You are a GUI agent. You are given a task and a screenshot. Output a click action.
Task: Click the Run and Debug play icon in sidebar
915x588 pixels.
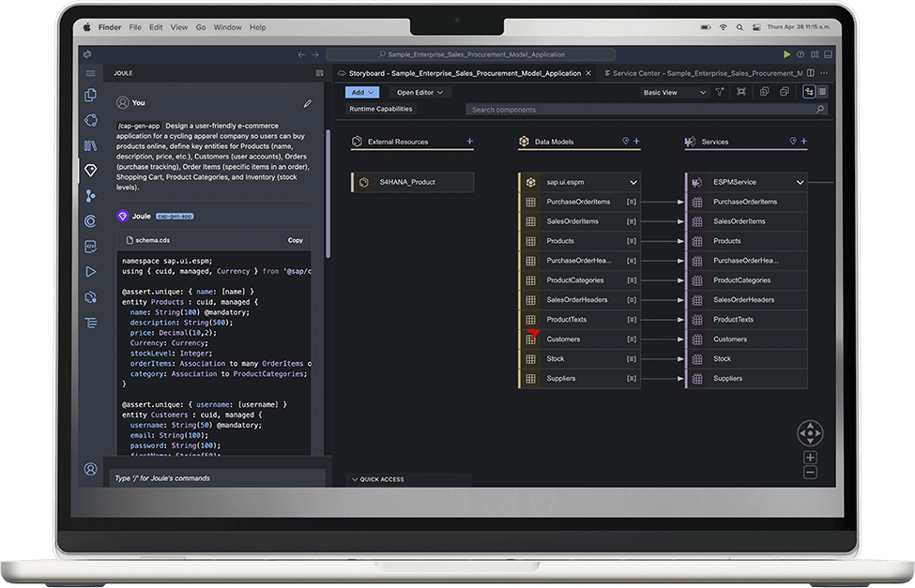(91, 272)
